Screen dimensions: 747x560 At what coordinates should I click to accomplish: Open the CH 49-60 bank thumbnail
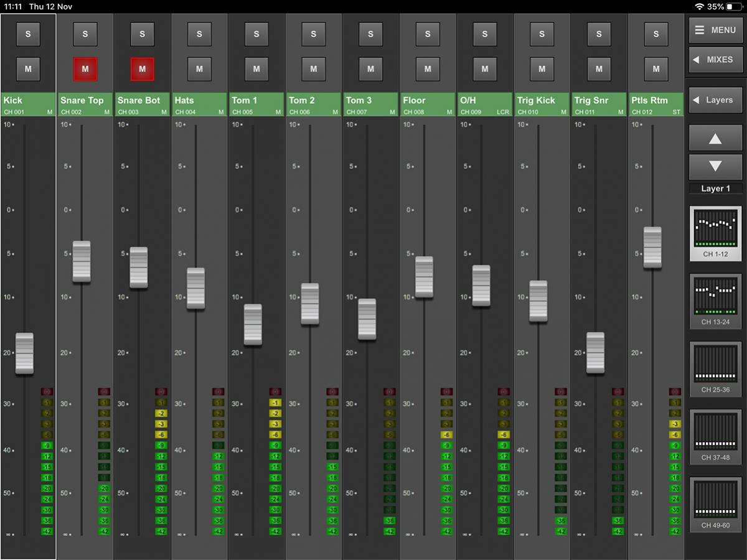click(715, 505)
